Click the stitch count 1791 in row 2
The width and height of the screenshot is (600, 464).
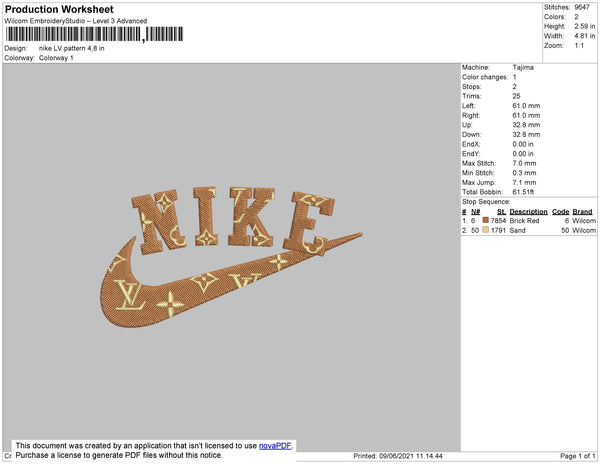(x=498, y=230)
